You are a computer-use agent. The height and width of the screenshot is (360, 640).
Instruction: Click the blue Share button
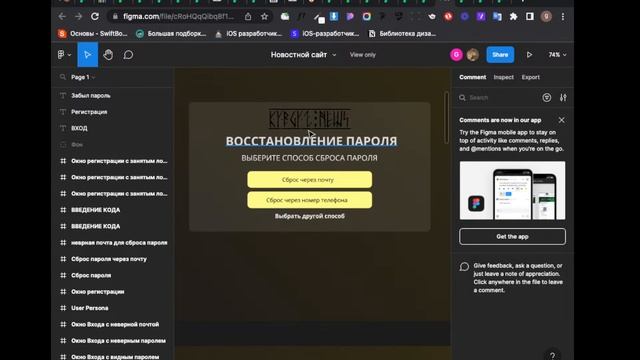(500, 55)
